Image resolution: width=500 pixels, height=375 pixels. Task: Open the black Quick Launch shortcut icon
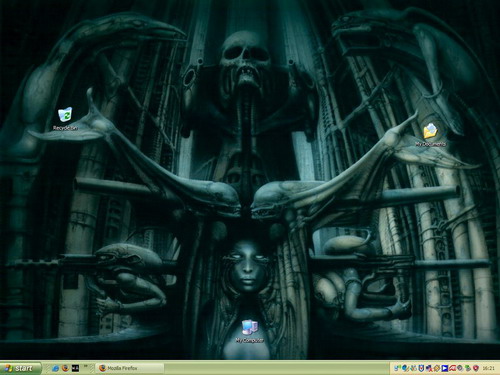76,368
